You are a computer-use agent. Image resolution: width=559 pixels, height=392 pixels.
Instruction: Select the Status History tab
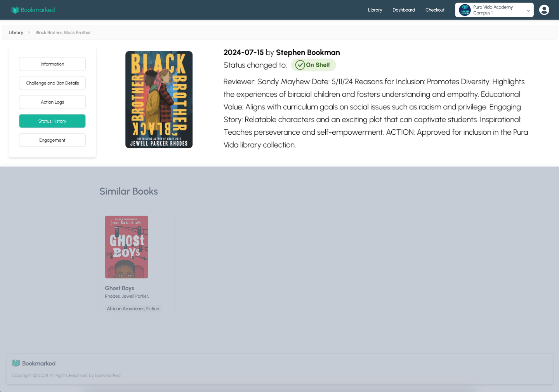(x=52, y=121)
